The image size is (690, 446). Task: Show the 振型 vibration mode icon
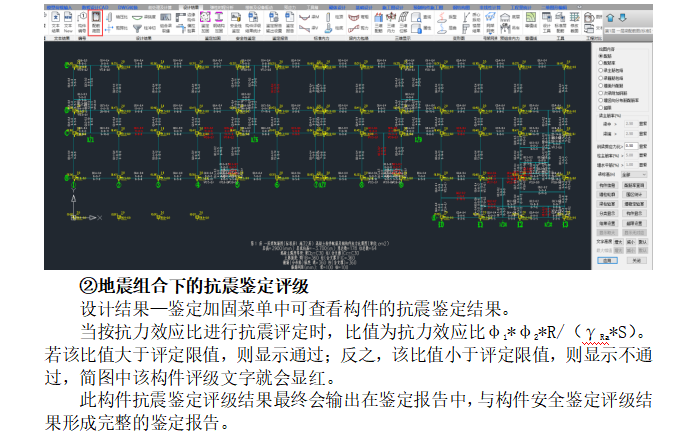coord(446,17)
